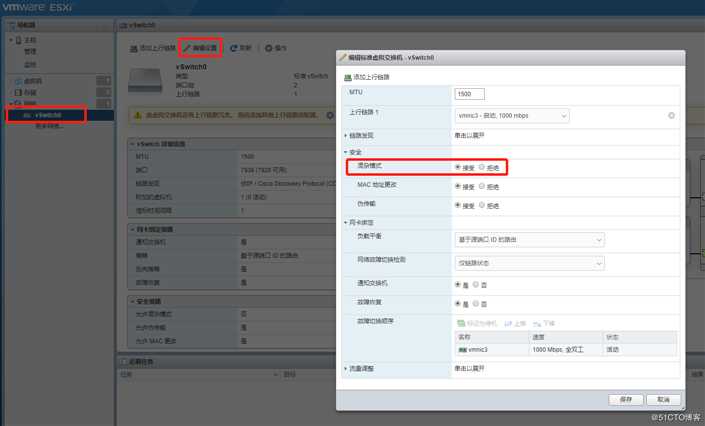Click the Storage count badge in Navigator
The width and height of the screenshot is (705, 426).
103,92
